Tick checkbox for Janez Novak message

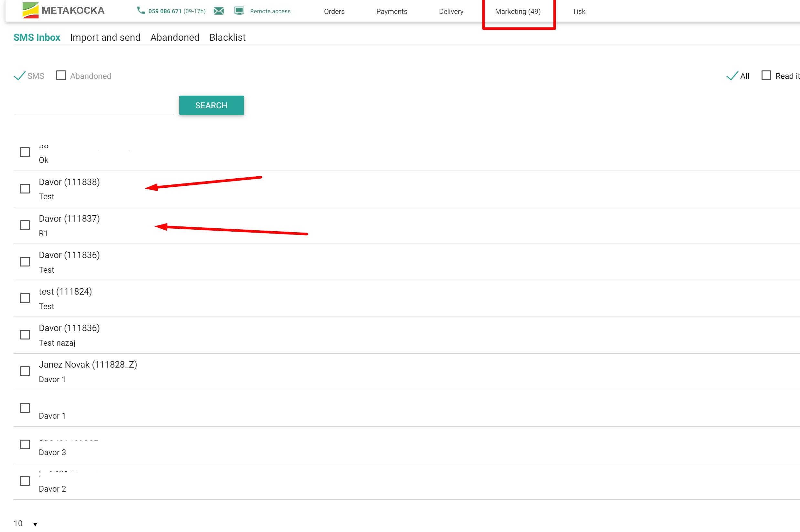pos(25,371)
